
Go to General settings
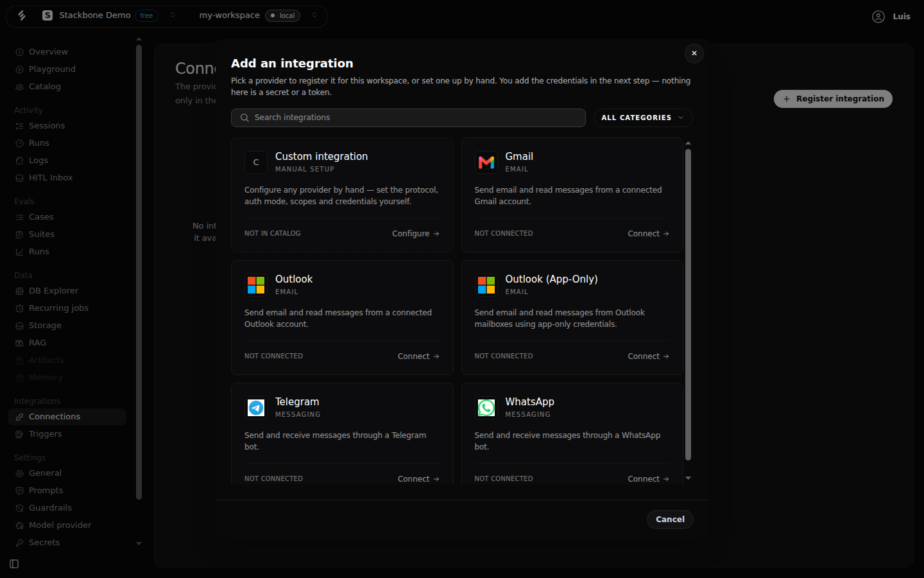[67, 473]
